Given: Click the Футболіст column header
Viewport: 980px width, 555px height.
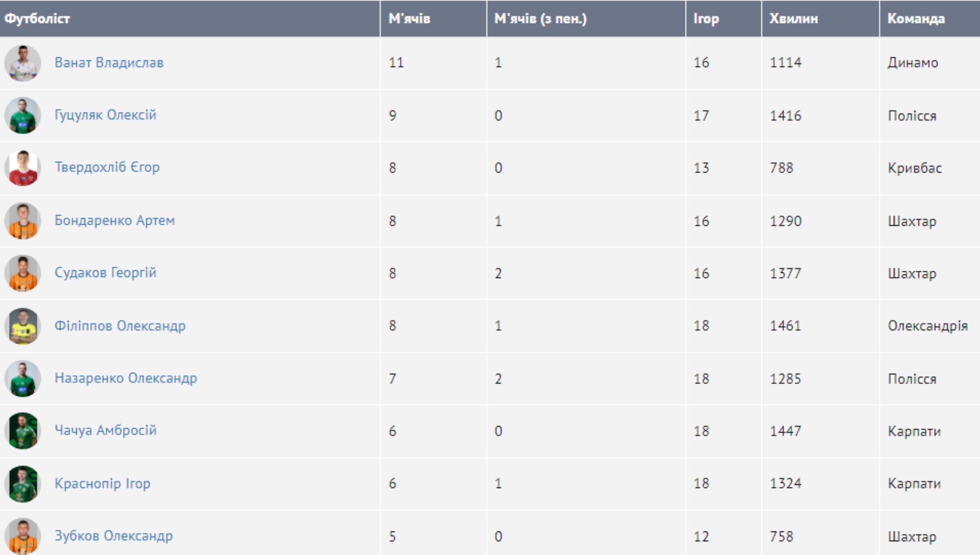Looking at the screenshot, I should click(x=37, y=19).
